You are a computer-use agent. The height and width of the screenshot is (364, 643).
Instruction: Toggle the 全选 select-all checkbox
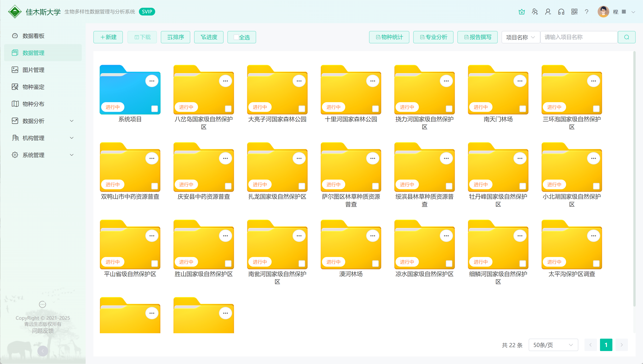pyautogui.click(x=236, y=37)
